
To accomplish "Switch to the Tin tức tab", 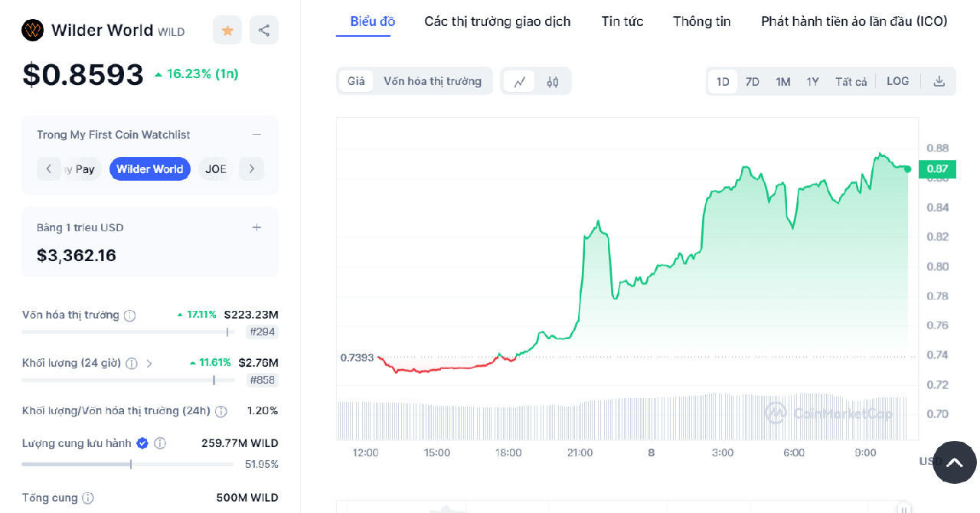I will coord(622,21).
